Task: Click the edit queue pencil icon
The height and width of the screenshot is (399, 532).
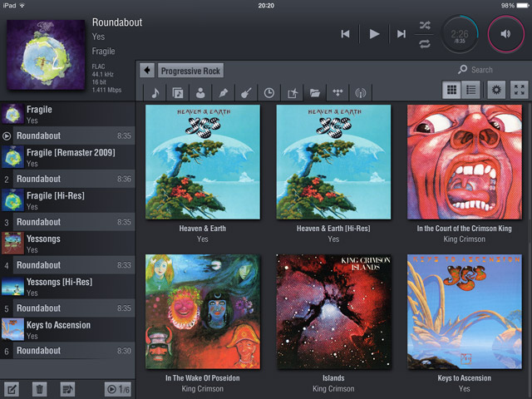Action: pos(12,388)
